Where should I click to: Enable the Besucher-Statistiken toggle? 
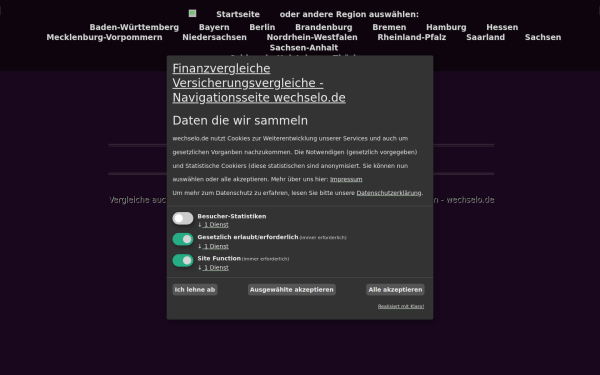(x=183, y=218)
